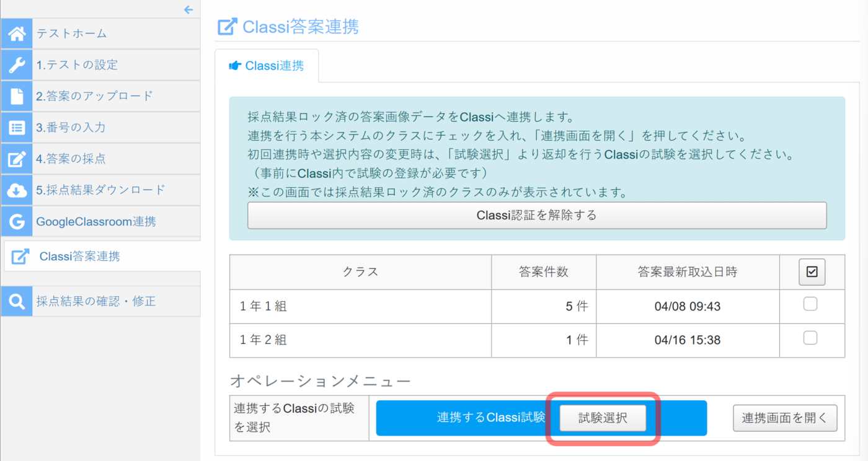Switch to the Classi連携 tab
Image resolution: width=868 pixels, height=461 pixels.
pos(267,66)
